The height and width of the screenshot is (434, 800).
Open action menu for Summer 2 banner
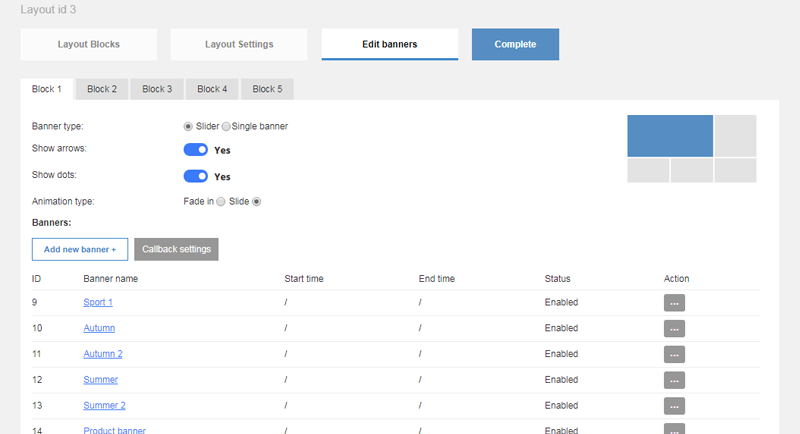tap(674, 406)
